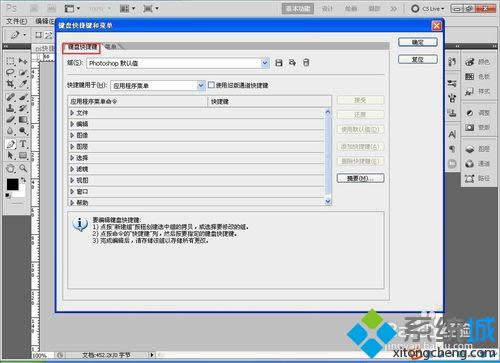The width and height of the screenshot is (500, 363).
Task: Open the 路径 Paths panel
Action: point(477,179)
